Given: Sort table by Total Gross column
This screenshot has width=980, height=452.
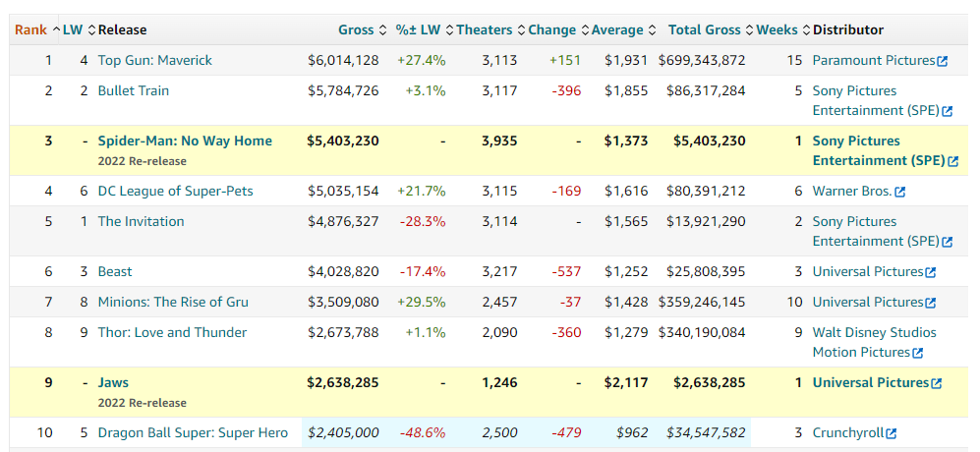Looking at the screenshot, I should pos(711,30).
